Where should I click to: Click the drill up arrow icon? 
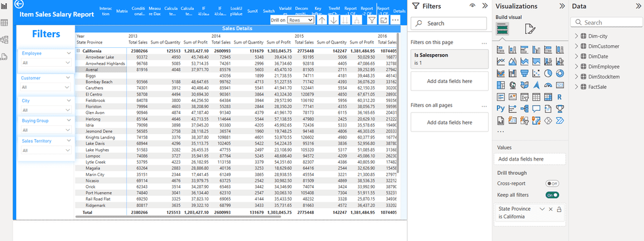[x=323, y=20]
